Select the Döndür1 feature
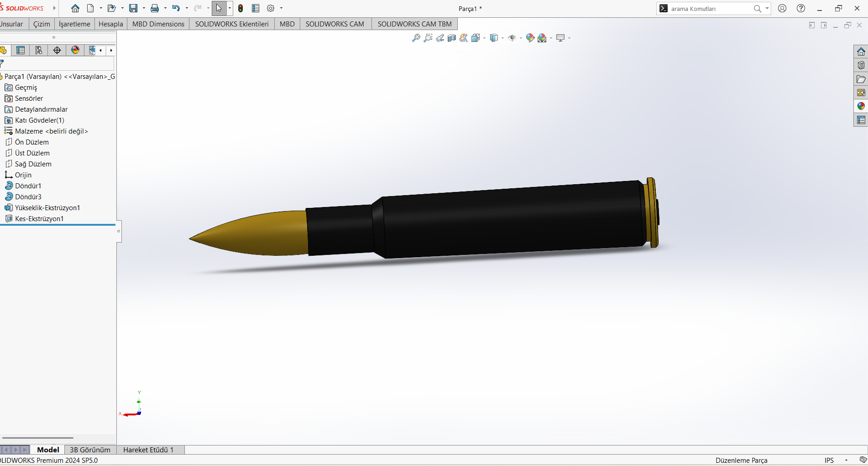The height and width of the screenshot is (466, 868). (28, 186)
